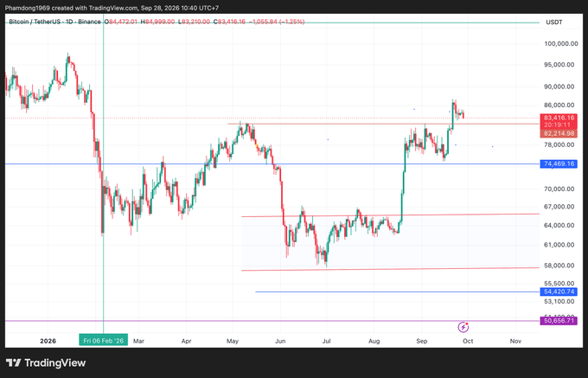Click the change value −1,055.84 (−1.25%)
The width and height of the screenshot is (588, 378).
277,22
